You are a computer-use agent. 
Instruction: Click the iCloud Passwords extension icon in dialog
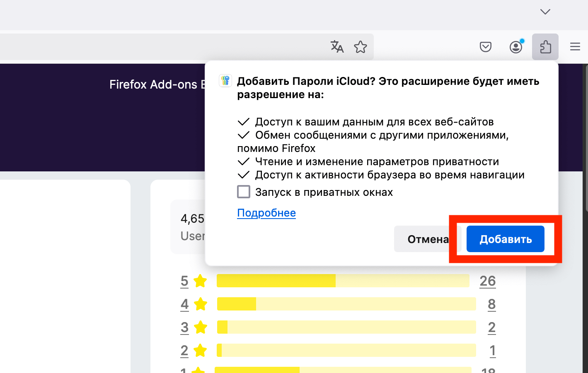(225, 81)
